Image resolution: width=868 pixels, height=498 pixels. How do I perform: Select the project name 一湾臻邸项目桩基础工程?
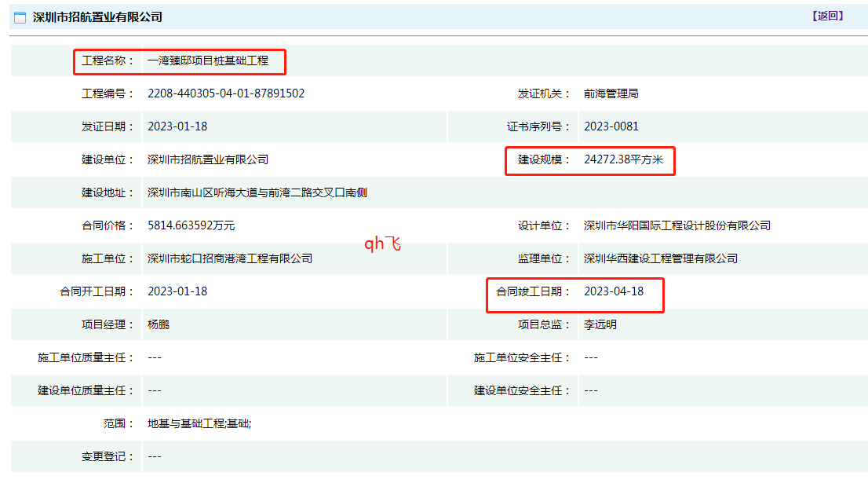(x=208, y=60)
